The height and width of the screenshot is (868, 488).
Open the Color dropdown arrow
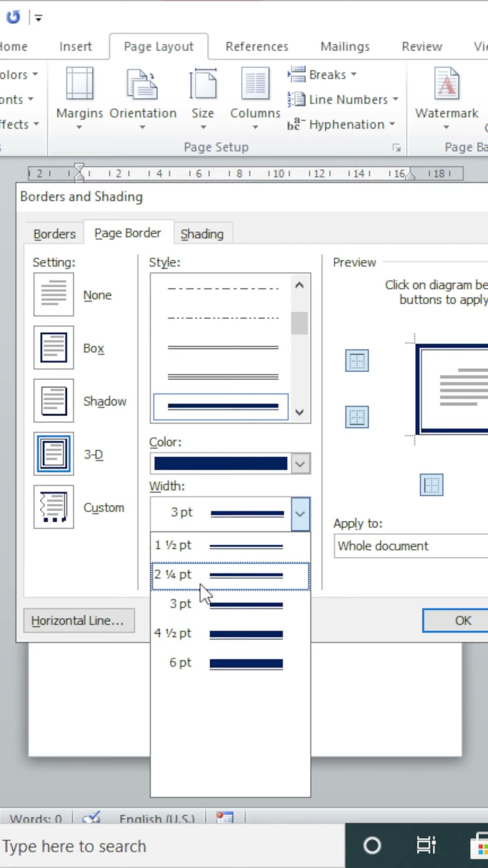[300, 464]
